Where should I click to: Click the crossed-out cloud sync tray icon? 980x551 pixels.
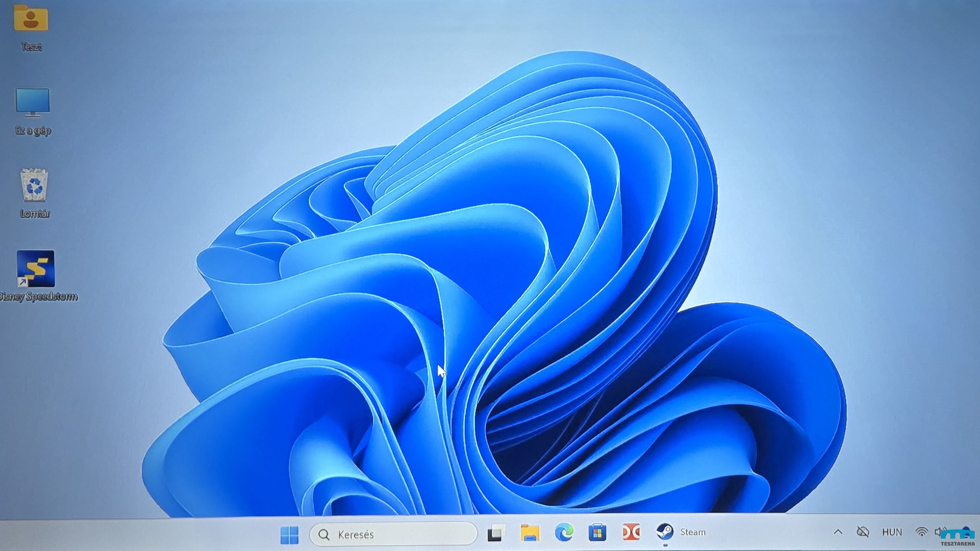863,532
